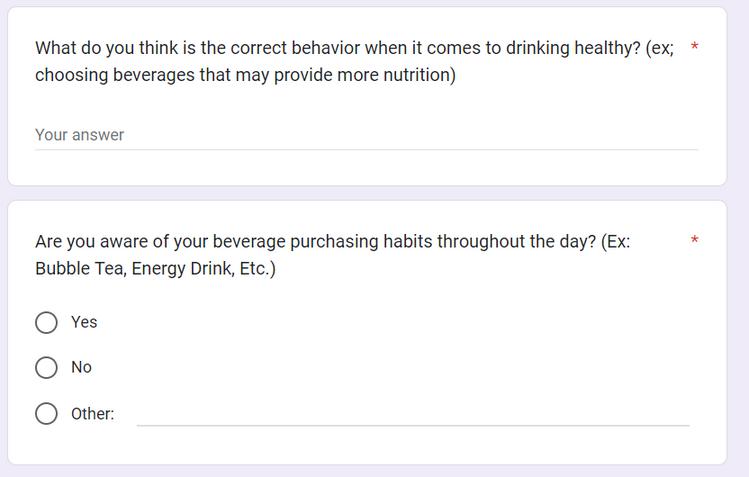Click the "choosing beverages that may provide" text line
Viewport: 749px width, 477px height.
[246, 75]
